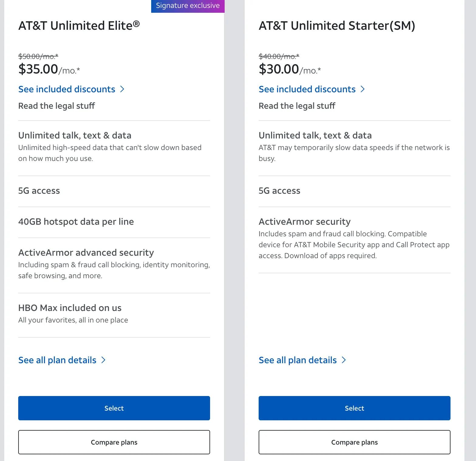
Task: View See all plan details for Unlimited Starter
Action: click(297, 360)
